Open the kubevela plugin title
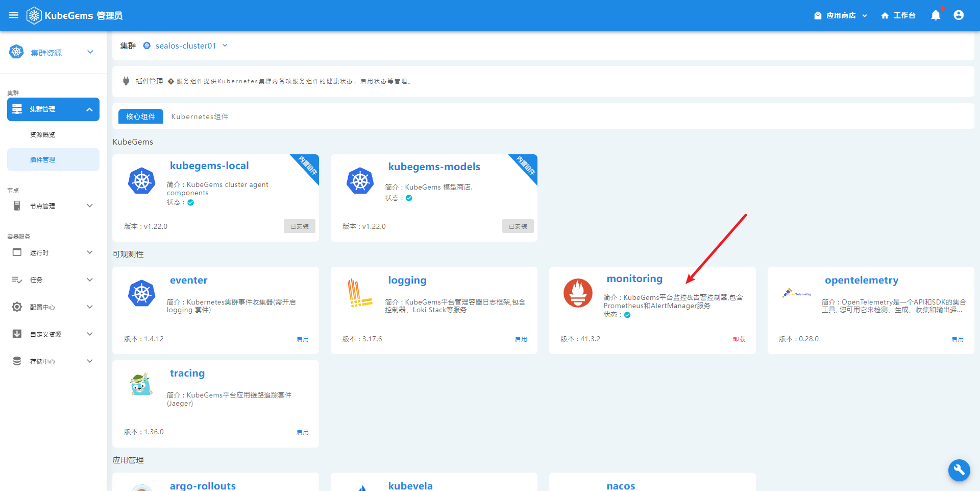The height and width of the screenshot is (491, 980). [410, 485]
